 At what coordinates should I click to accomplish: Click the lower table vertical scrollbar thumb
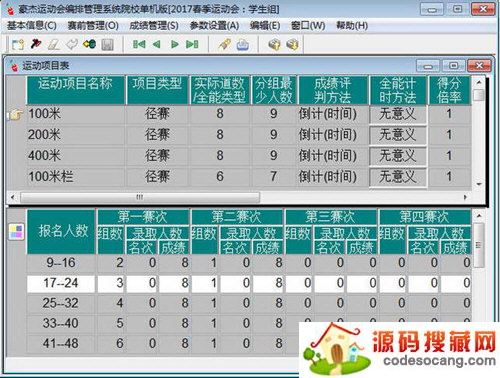(479, 245)
